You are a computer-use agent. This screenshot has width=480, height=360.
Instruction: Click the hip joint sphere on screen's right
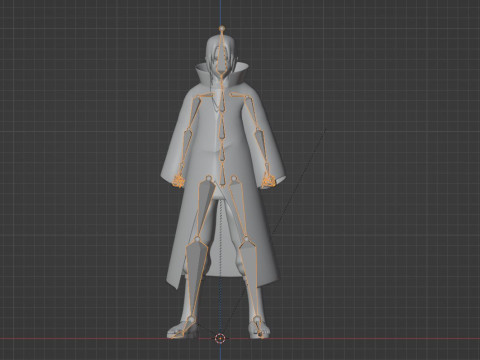coord(234,179)
